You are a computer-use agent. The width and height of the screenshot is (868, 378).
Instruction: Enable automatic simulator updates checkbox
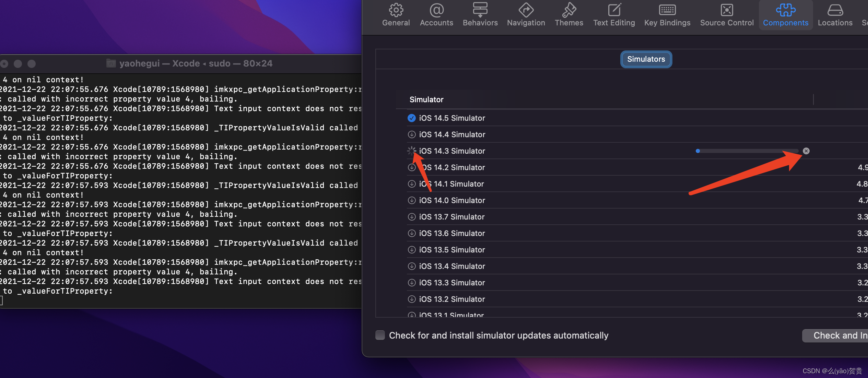[x=380, y=335]
